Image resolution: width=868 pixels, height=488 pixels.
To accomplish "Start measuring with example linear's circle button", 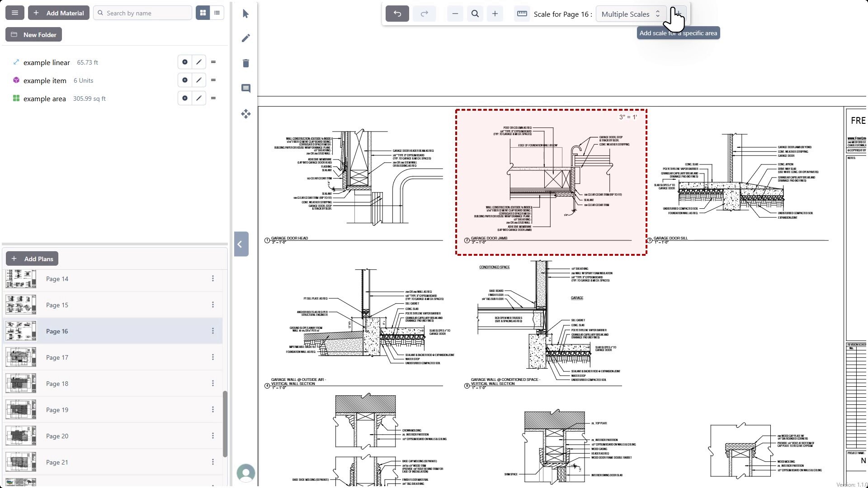I will [x=185, y=62].
